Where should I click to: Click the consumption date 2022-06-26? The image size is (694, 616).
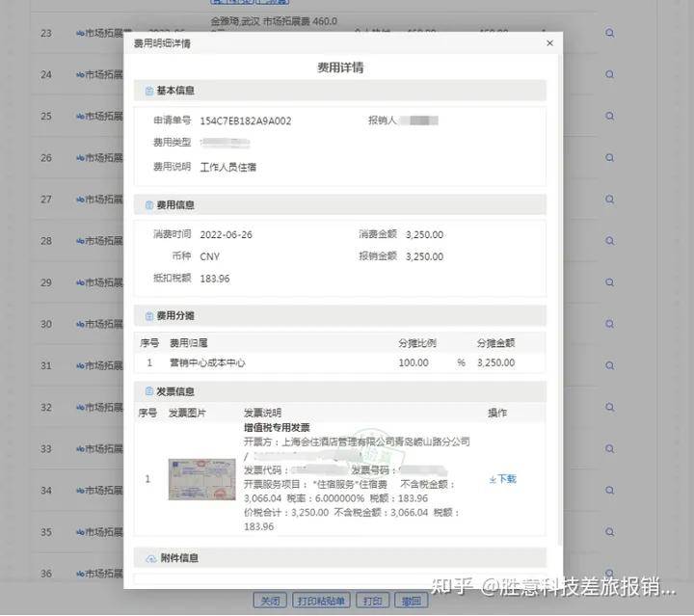pos(227,235)
